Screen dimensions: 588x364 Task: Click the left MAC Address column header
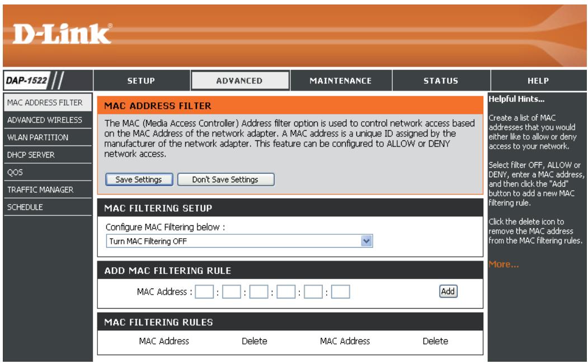164,341
